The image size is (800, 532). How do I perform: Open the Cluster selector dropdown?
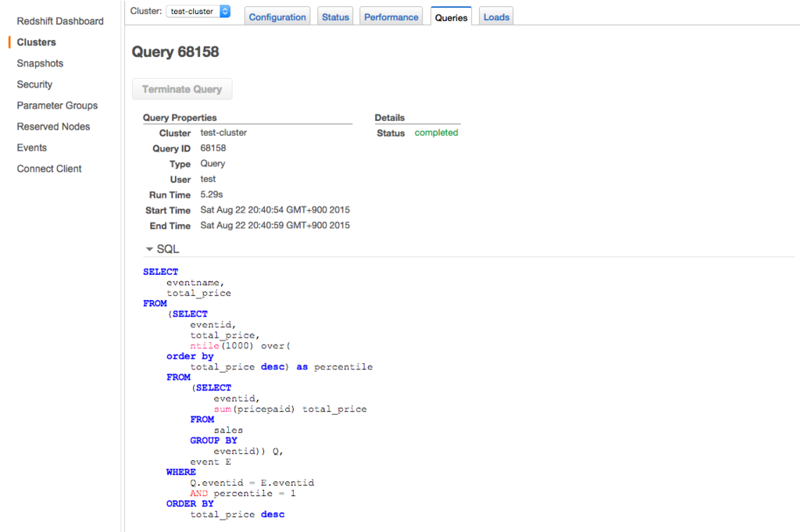point(198,11)
